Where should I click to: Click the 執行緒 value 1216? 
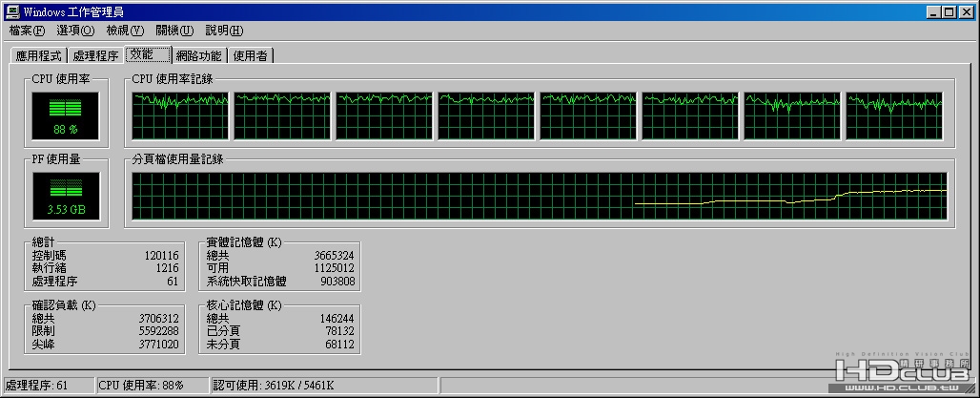167,268
